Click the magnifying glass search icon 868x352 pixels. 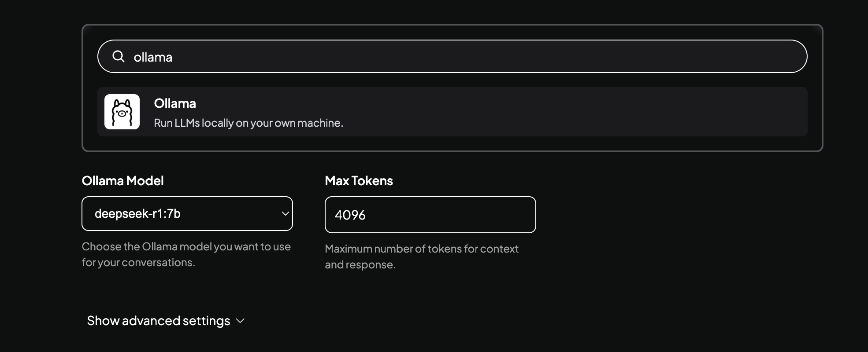(x=119, y=56)
